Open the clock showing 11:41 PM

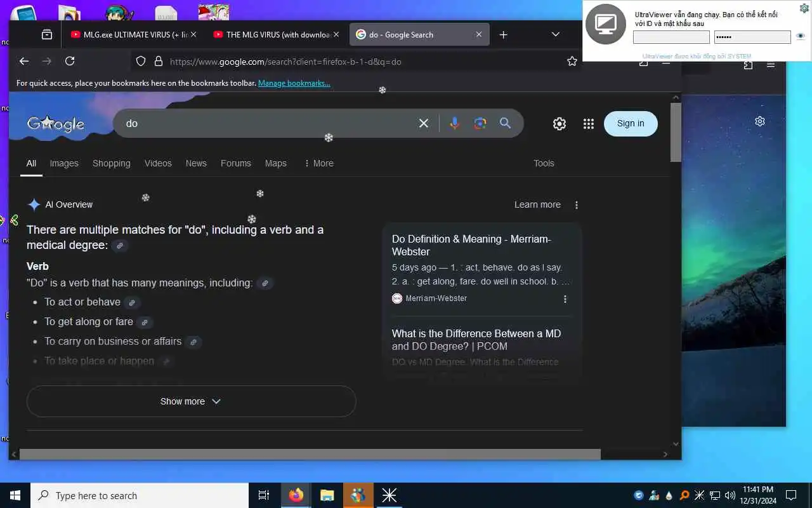pos(757,495)
